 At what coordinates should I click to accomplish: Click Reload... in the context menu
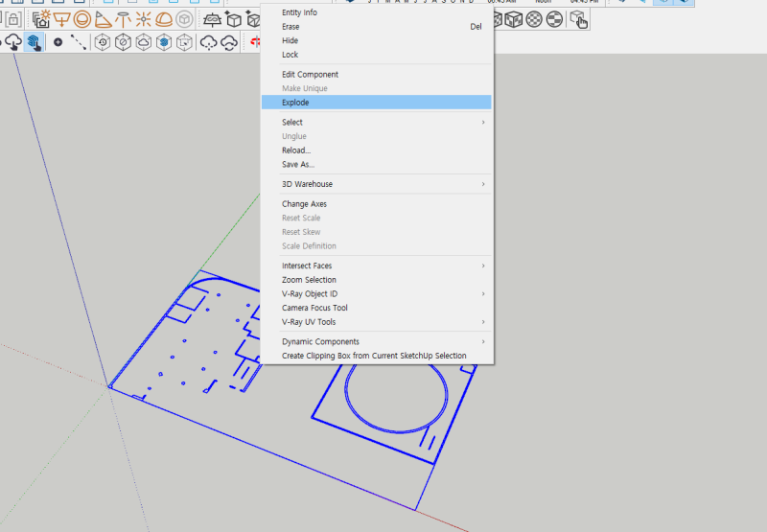(376, 150)
